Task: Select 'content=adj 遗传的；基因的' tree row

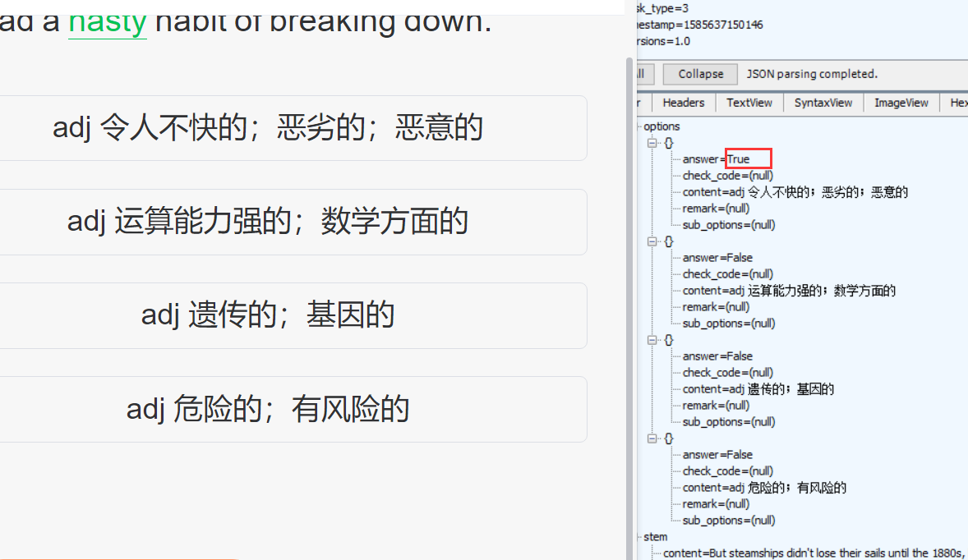Action: [758, 389]
